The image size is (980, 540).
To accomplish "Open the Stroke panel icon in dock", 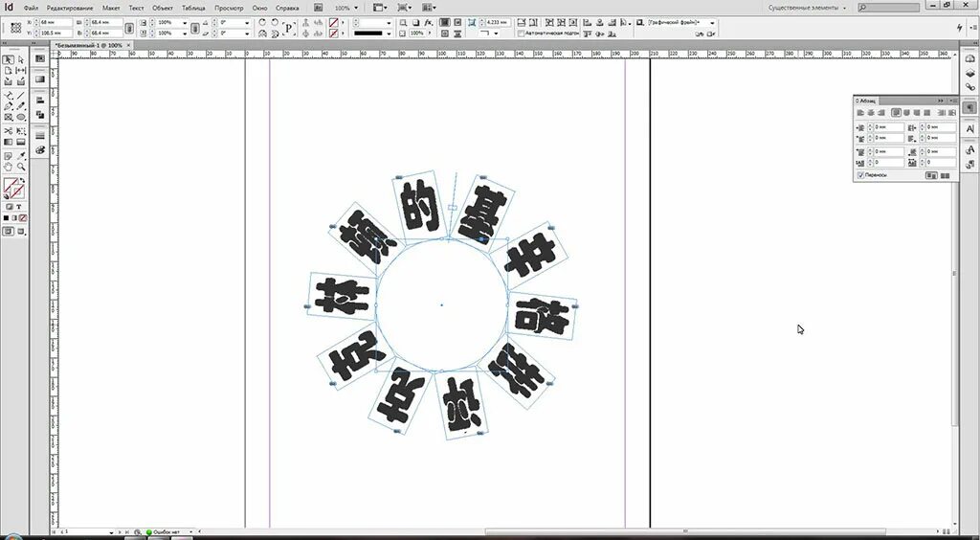I will coord(40,136).
